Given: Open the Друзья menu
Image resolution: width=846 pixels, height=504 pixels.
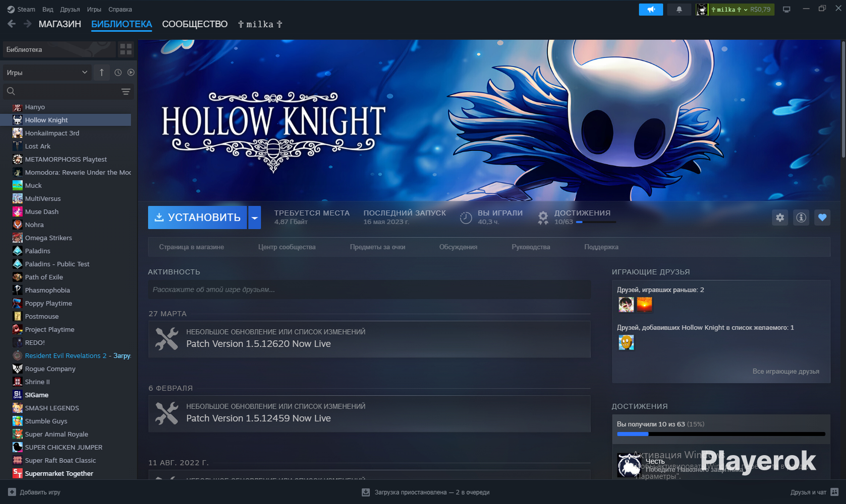Looking at the screenshot, I should point(70,10).
